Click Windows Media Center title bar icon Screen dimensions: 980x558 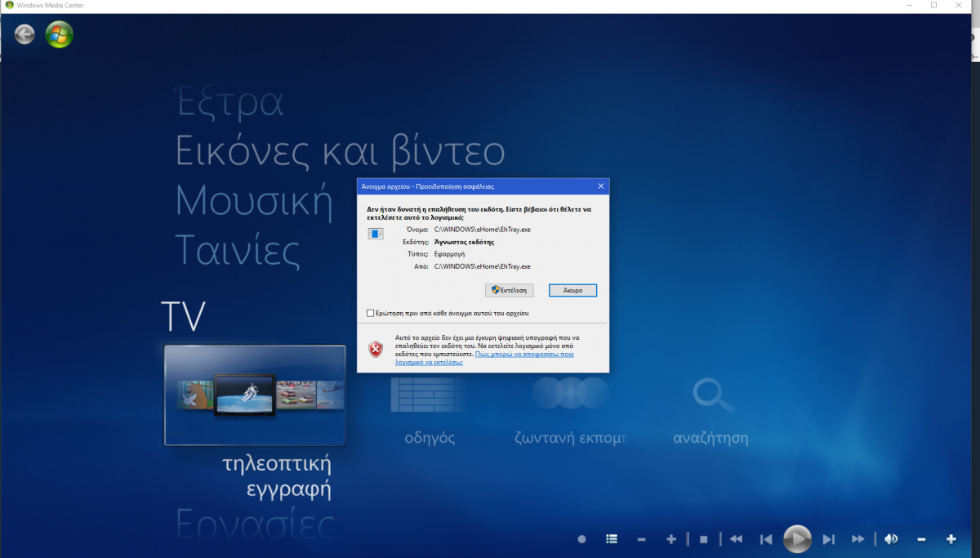pos(8,6)
